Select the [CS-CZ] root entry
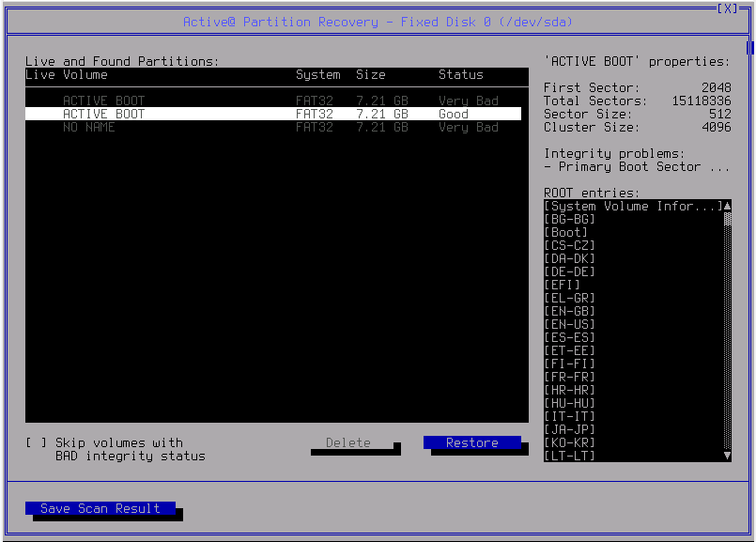The width and height of the screenshot is (756, 542). [569, 245]
